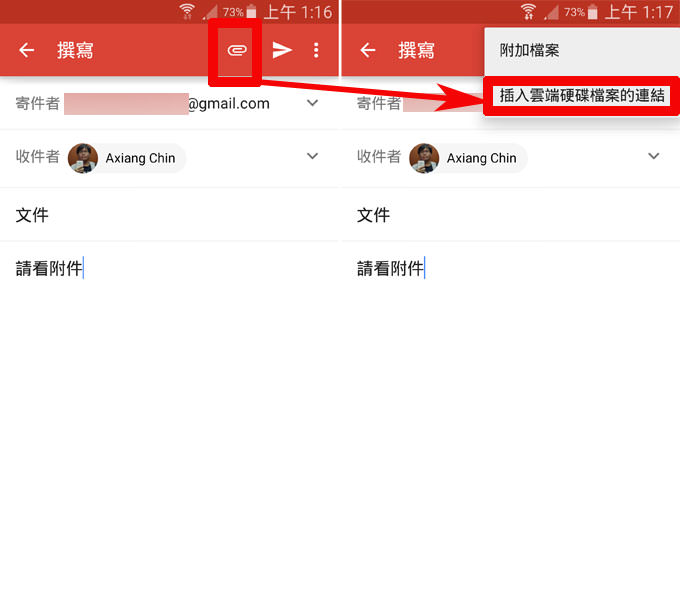Screen dimensions: 680x602
Task: Tap the 寄件者 label in left screen
Action: coord(38,104)
